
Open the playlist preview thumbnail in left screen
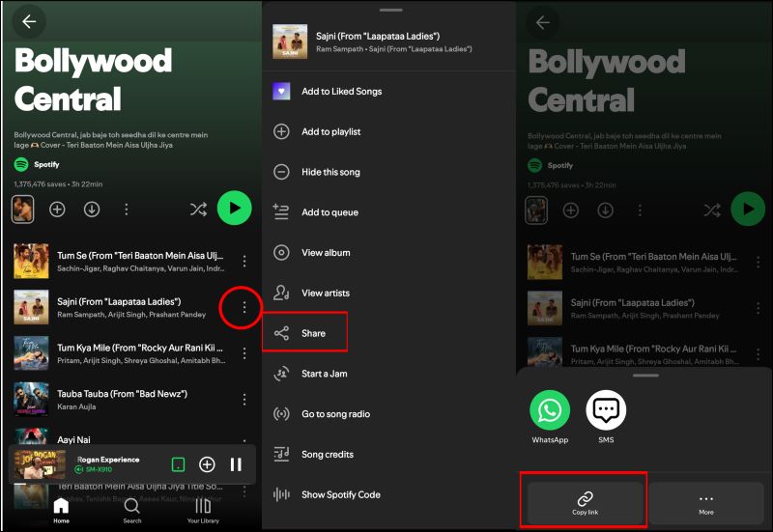coord(22,210)
